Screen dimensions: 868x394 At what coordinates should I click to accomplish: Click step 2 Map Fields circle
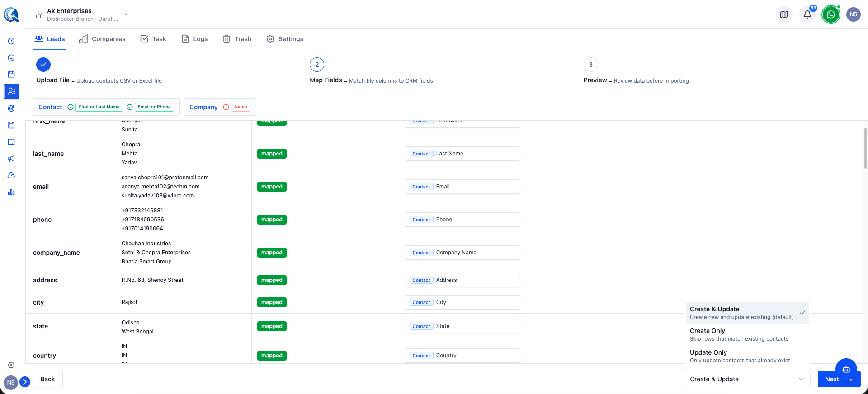pos(317,65)
